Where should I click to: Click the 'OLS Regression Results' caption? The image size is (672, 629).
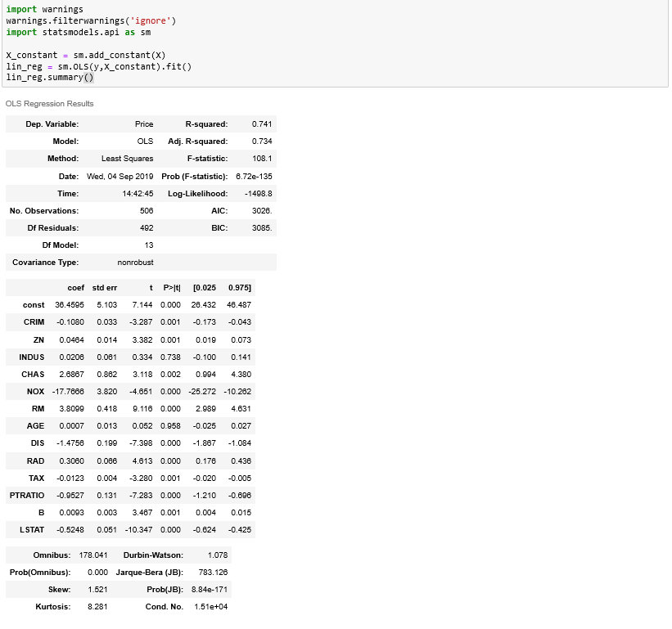(49, 104)
